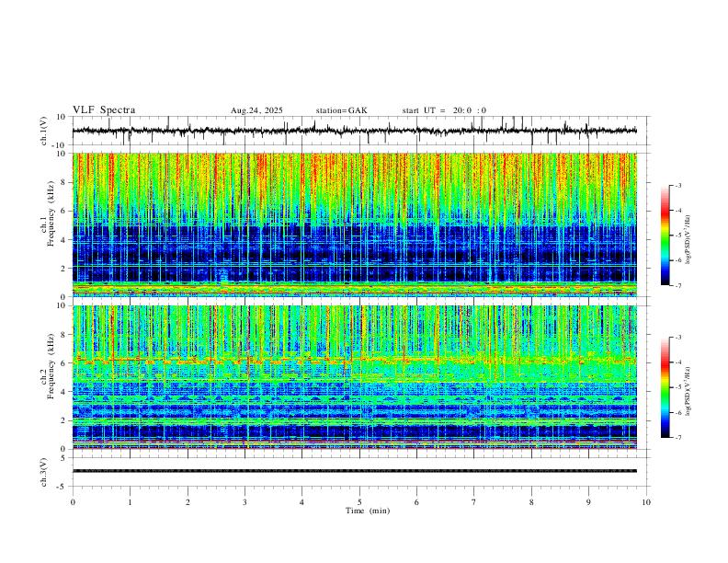Click the ch.1 spectrogram panel
Viewport: 728px width, 563px height.
tap(355, 224)
